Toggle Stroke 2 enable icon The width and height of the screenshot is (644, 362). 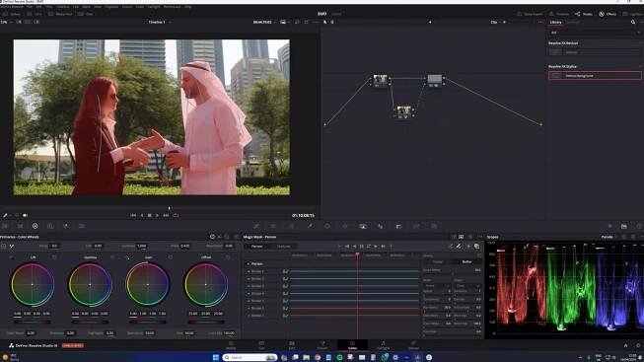click(285, 278)
